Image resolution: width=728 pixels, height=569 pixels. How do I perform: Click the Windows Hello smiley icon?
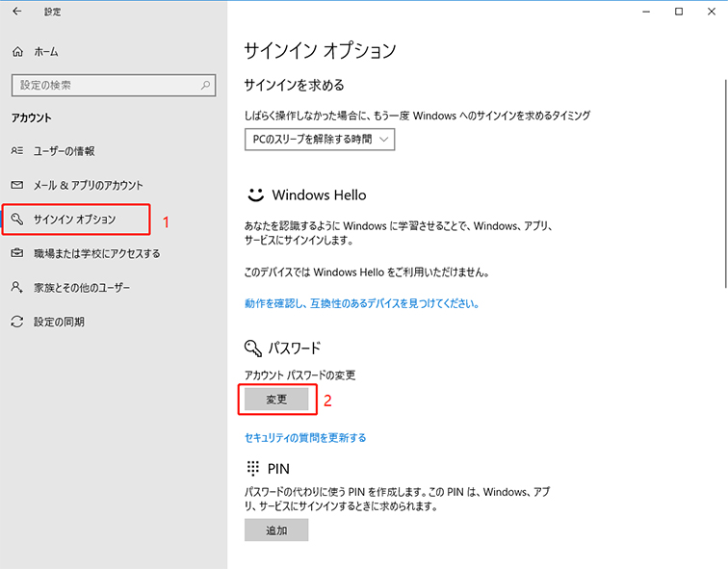coord(255,194)
